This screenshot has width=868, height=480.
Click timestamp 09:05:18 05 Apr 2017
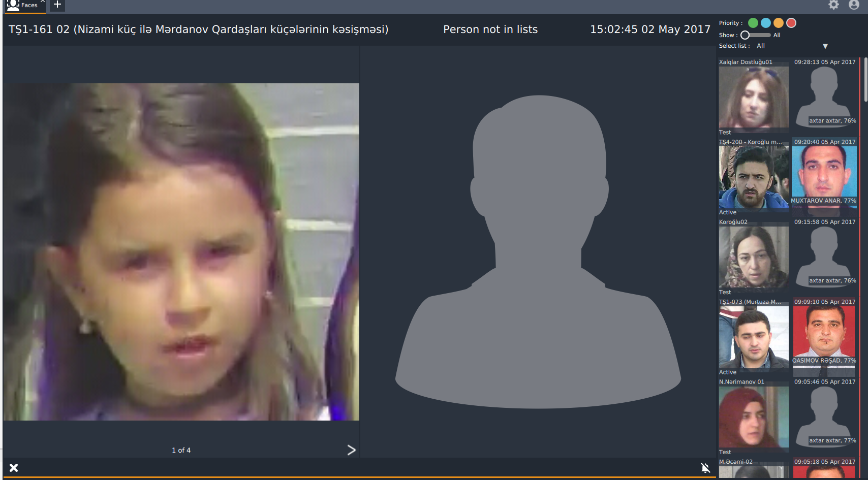click(825, 462)
